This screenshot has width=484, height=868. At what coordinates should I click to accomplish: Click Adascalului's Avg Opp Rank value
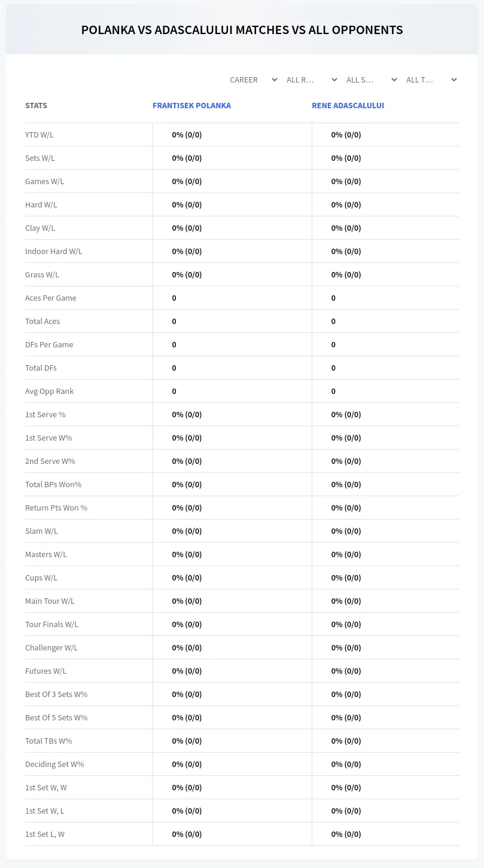tap(333, 391)
